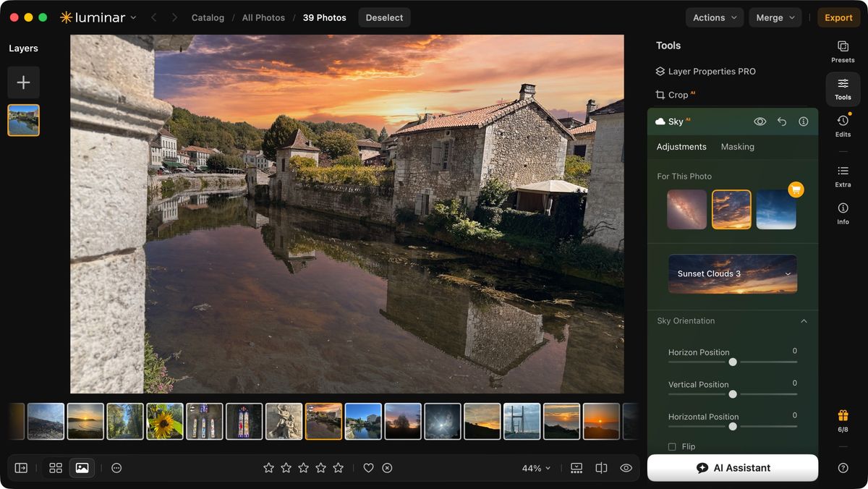Go to All Photos breadcrumb

263,17
